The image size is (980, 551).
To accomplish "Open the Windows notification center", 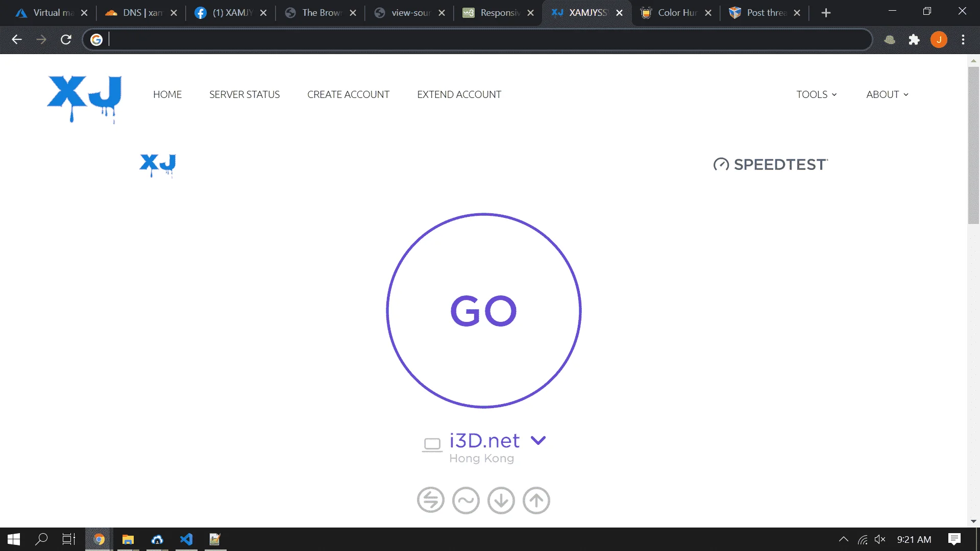I will 954,539.
